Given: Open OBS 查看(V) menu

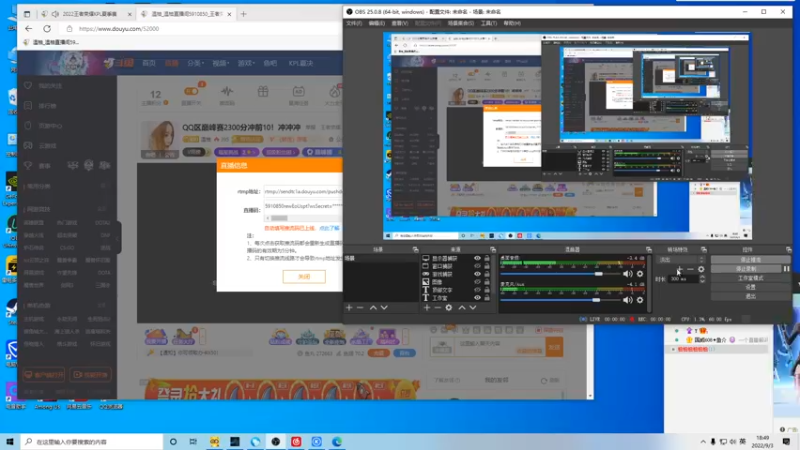Looking at the screenshot, I should point(399,23).
